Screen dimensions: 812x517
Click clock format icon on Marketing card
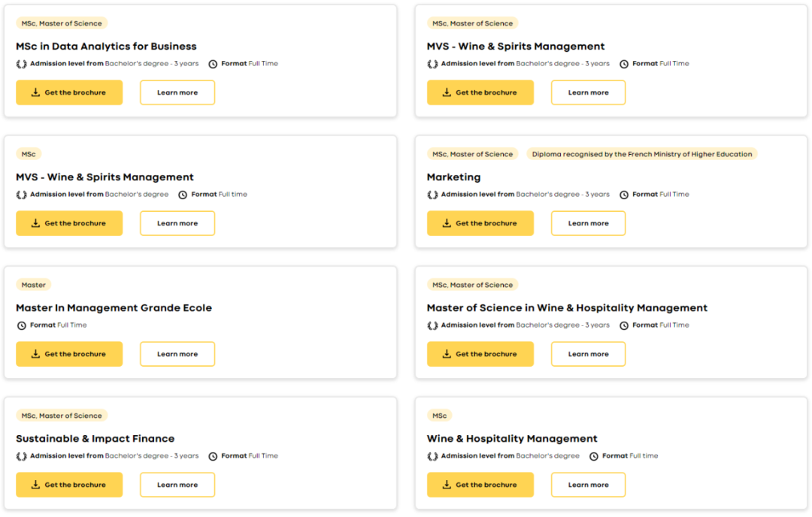[624, 195]
